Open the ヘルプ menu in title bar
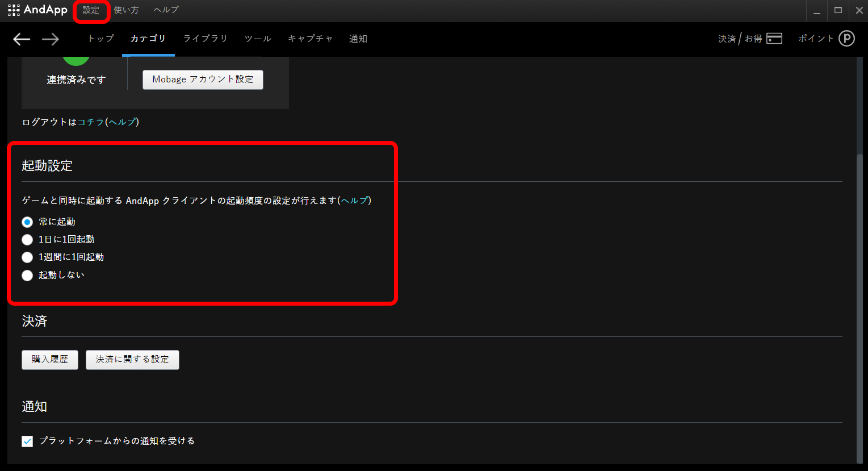 click(x=166, y=10)
